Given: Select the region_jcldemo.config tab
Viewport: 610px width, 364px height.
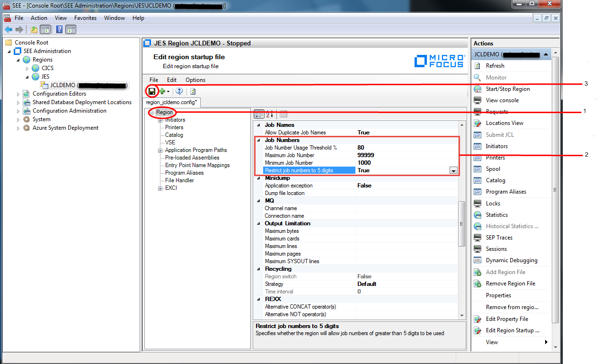Looking at the screenshot, I should (171, 102).
